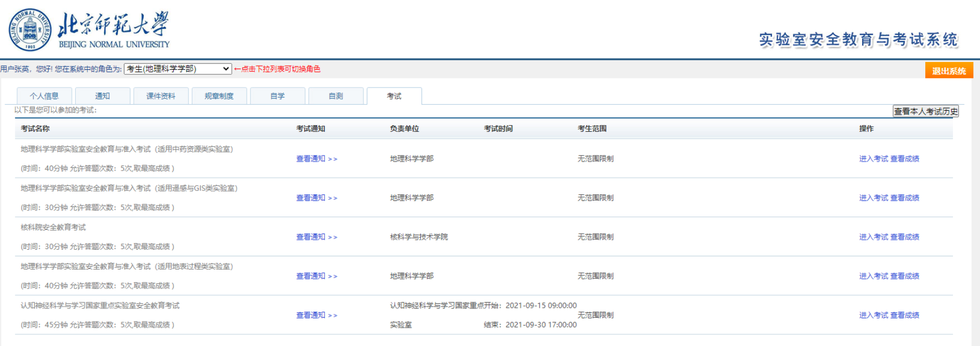Select the 规章制度 tab
The height and width of the screenshot is (346, 980).
[x=219, y=96]
